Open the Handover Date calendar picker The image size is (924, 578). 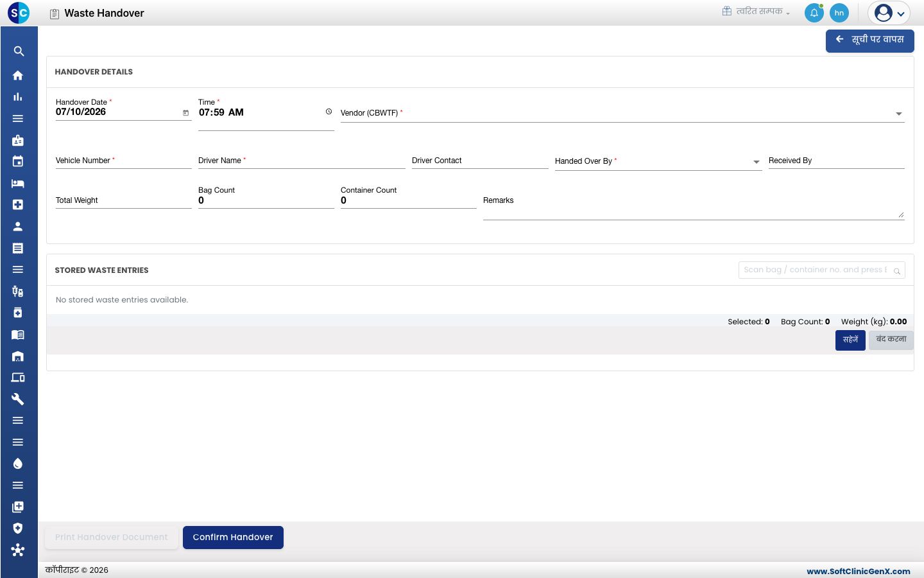186,113
